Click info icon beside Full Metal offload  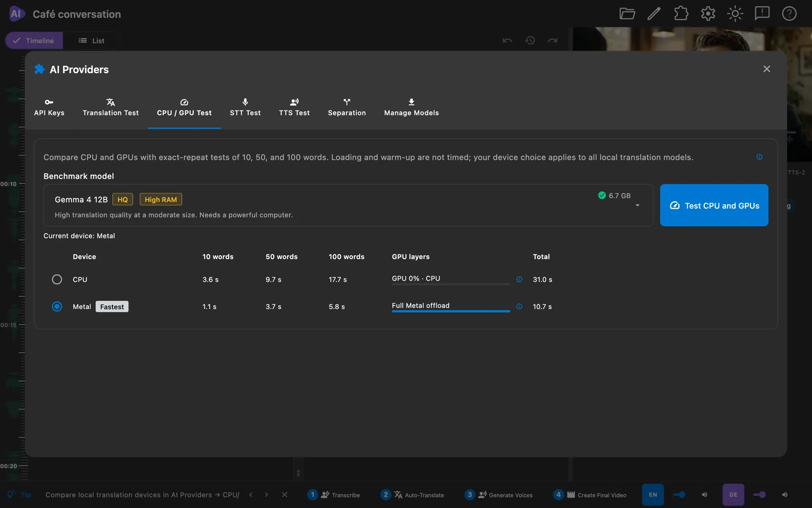(519, 306)
